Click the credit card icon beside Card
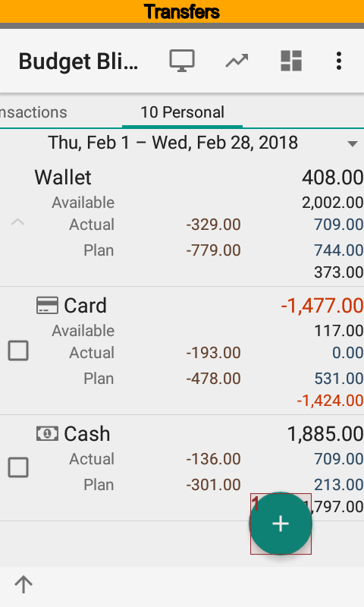The height and width of the screenshot is (607, 364). point(47,306)
